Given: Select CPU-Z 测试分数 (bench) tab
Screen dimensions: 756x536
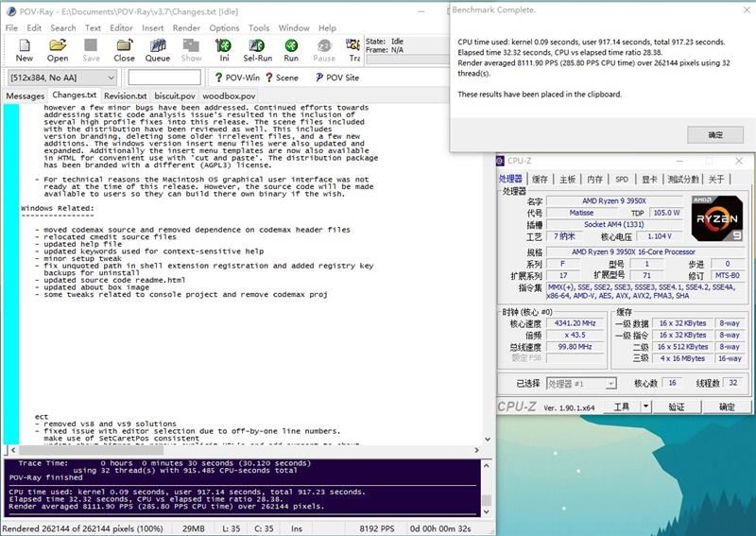Looking at the screenshot, I should (x=683, y=179).
